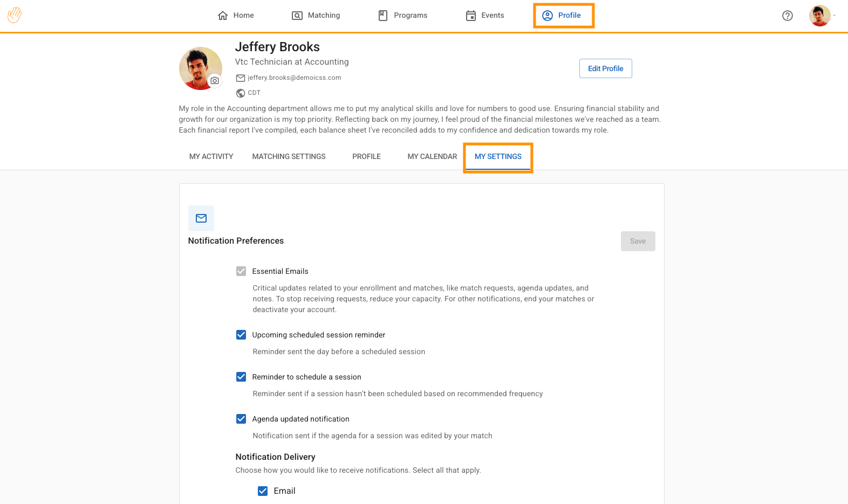Open the Programs section
848x504 pixels.
[402, 16]
